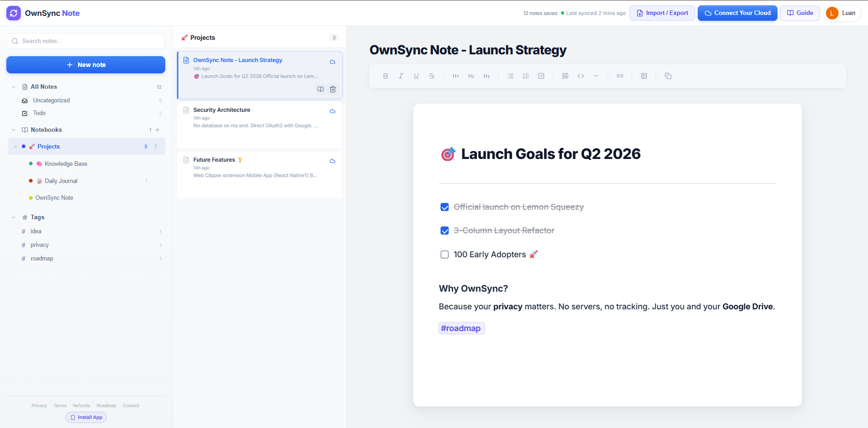The width and height of the screenshot is (868, 428).
Task: Open Import / Export options
Action: click(x=662, y=13)
